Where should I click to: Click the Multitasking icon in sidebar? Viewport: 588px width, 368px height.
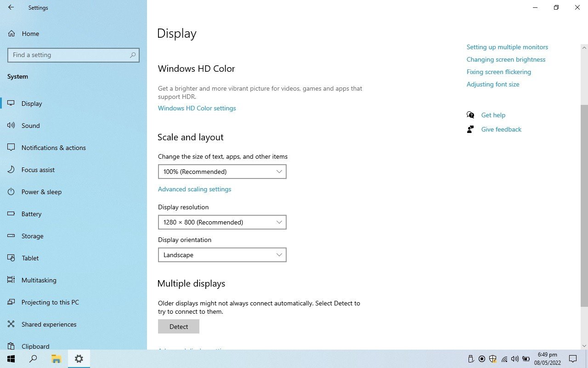11,280
